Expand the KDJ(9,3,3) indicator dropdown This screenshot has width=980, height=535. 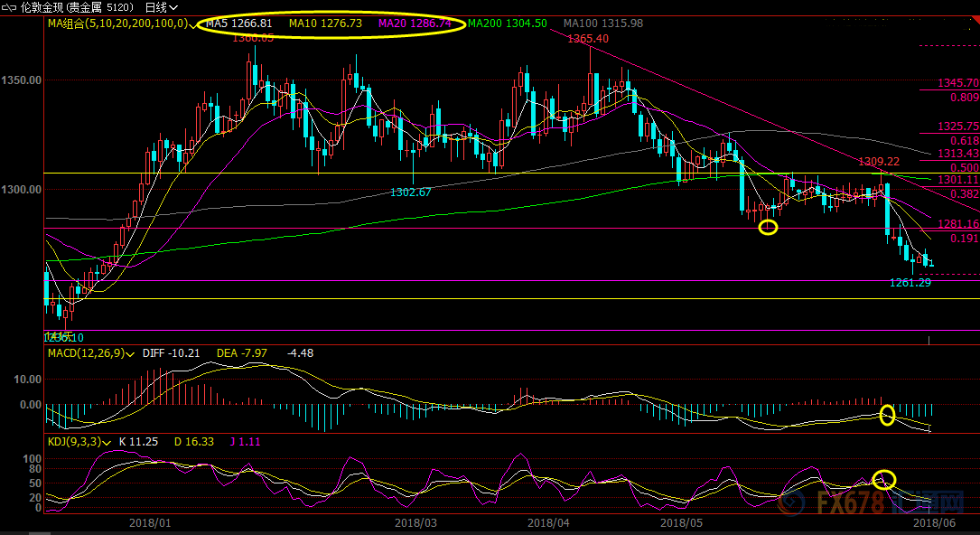tap(107, 442)
